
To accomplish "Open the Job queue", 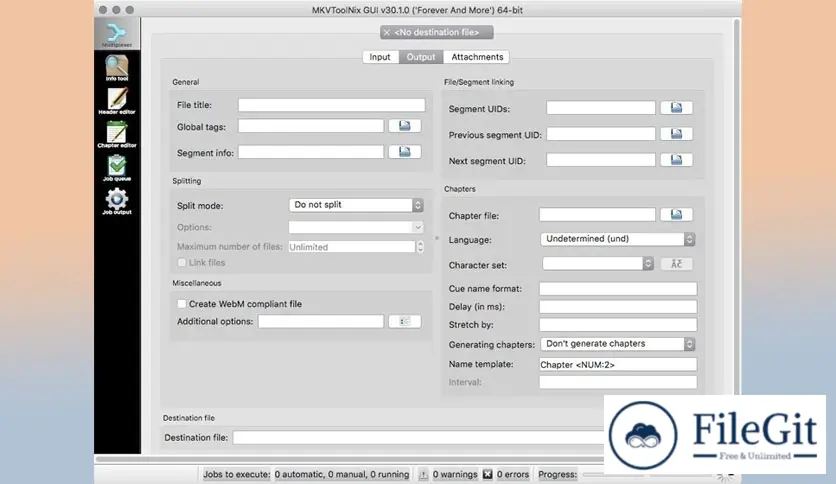I will click(117, 167).
